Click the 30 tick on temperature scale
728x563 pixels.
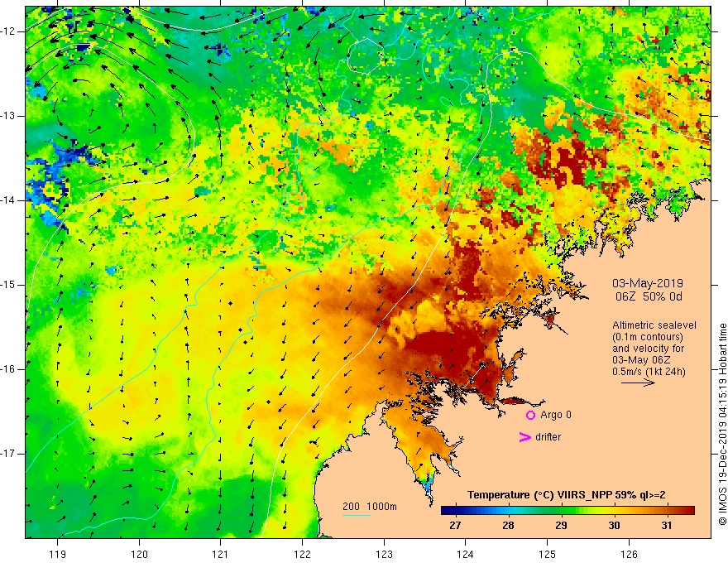coord(614,526)
